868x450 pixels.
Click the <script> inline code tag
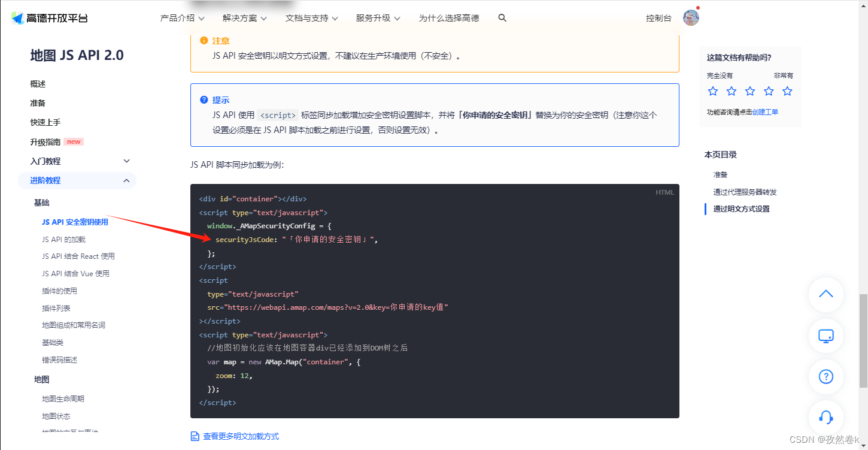[278, 115]
